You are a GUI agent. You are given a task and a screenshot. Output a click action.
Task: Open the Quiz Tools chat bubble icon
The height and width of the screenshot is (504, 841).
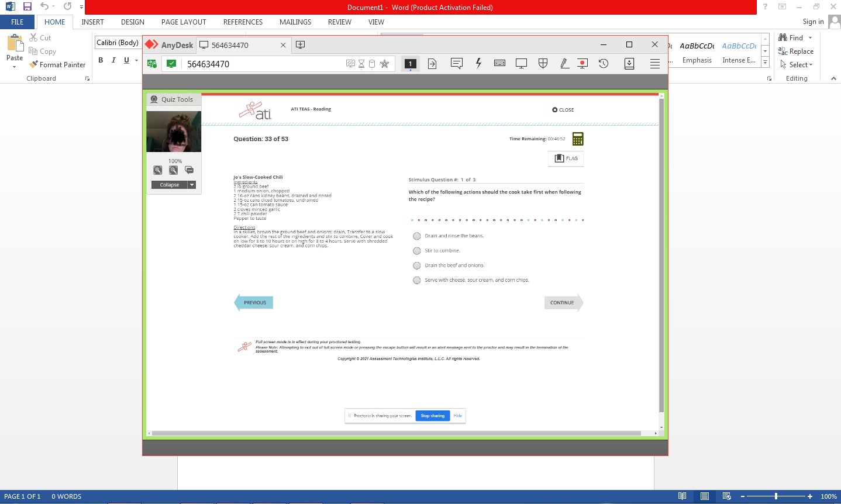pos(189,170)
